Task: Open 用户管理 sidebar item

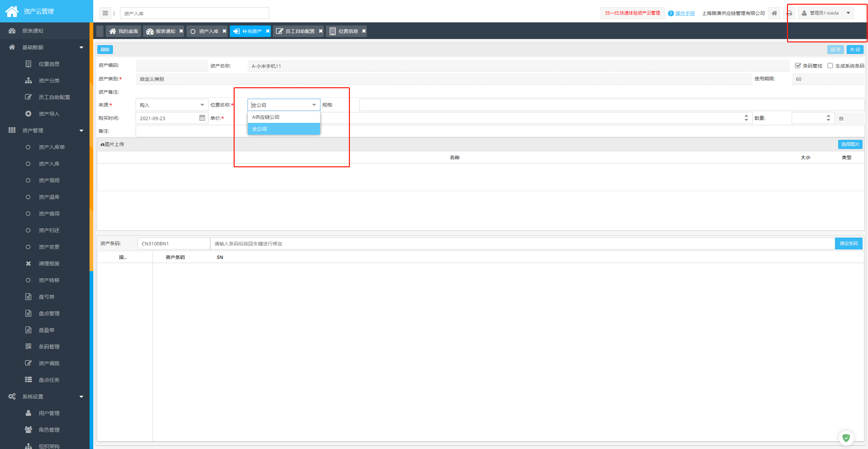Action: coord(44,413)
